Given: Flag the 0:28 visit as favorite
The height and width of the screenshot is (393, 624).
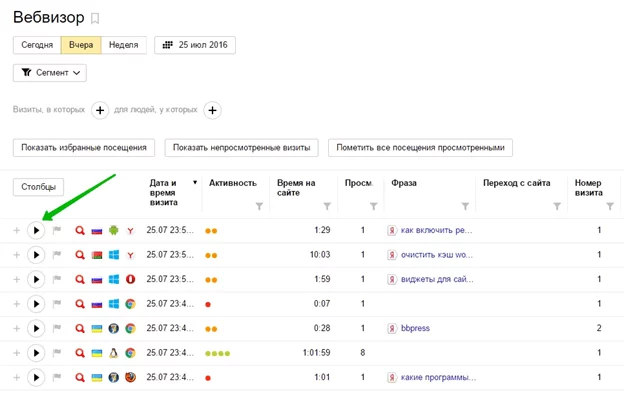Looking at the screenshot, I should pyautogui.click(x=57, y=328).
